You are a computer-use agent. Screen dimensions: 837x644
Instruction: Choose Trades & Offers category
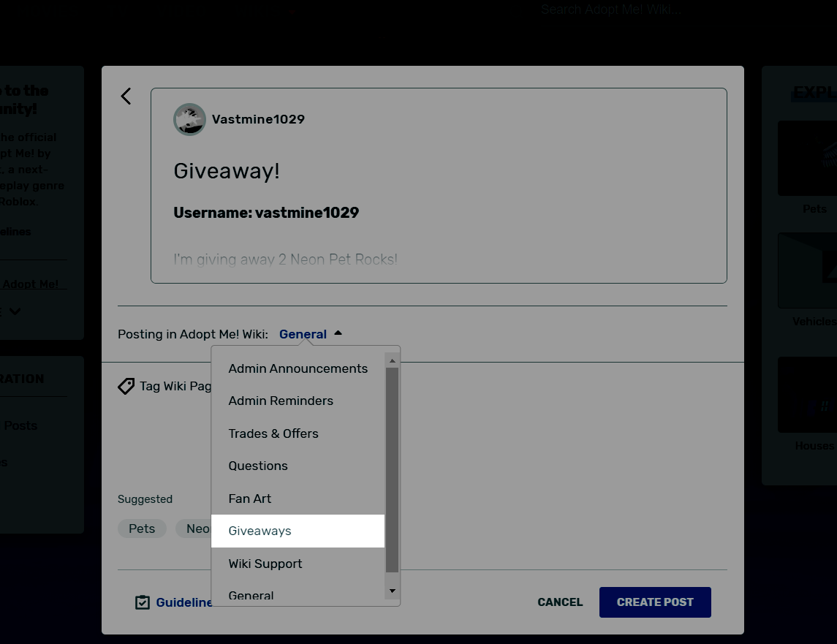298,433
